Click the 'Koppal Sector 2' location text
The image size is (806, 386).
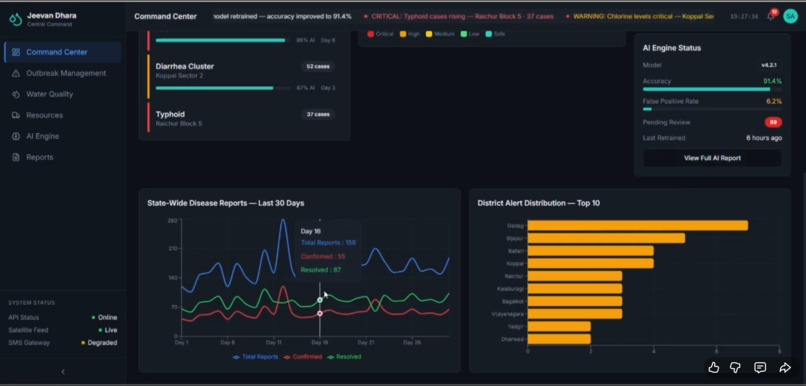coord(179,76)
